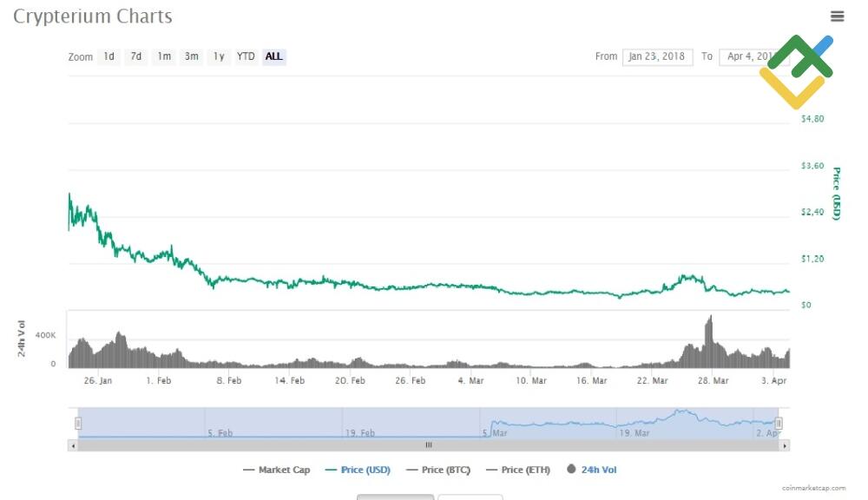The width and height of the screenshot is (868, 500).
Task: Click the left navigator range handle
Action: [78, 424]
